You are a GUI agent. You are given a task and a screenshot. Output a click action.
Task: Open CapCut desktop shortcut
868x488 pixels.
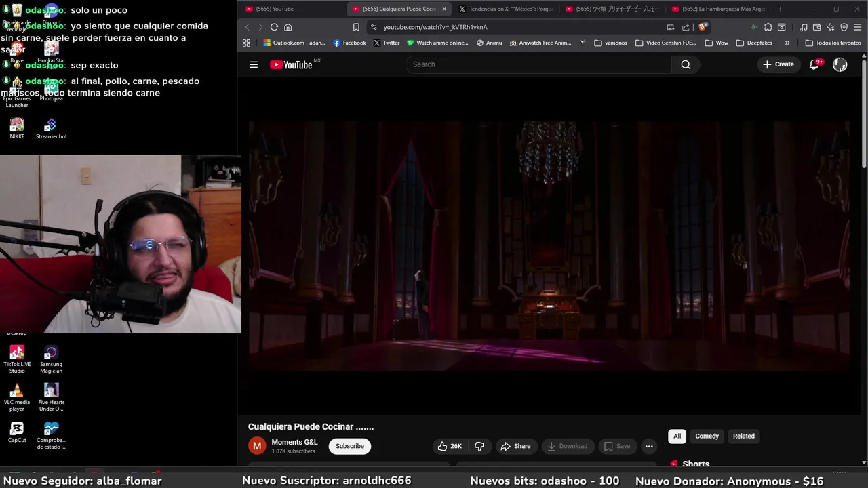(17, 432)
